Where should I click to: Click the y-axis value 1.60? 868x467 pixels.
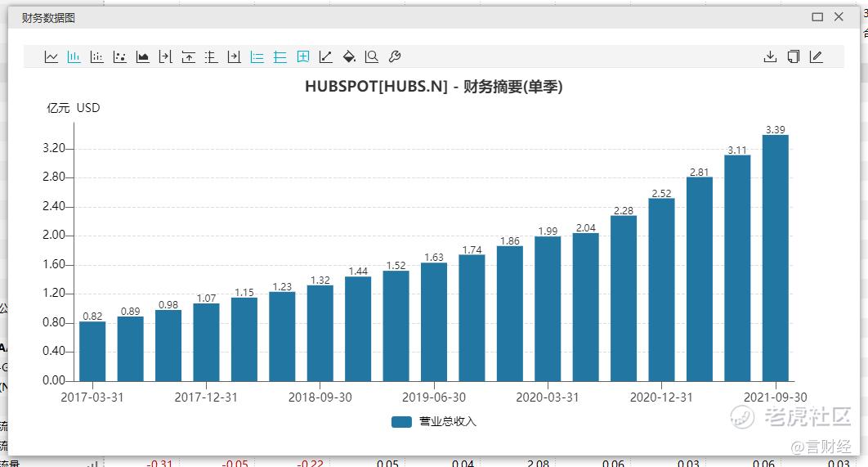point(54,264)
